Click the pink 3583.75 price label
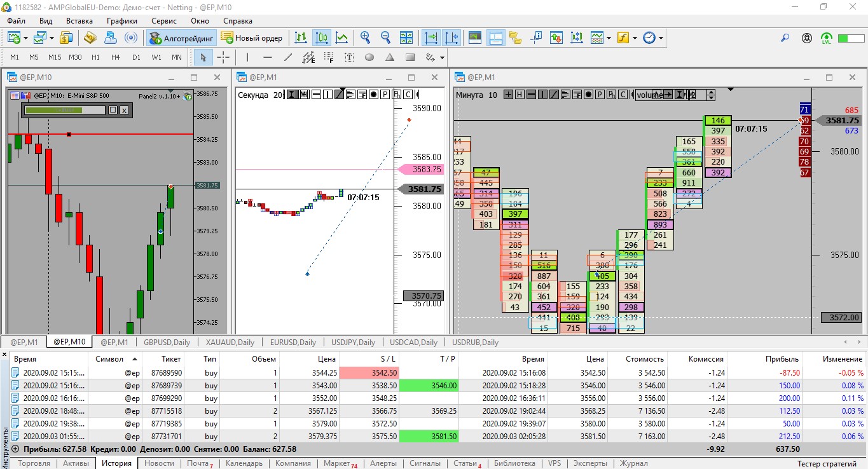 [x=420, y=169]
